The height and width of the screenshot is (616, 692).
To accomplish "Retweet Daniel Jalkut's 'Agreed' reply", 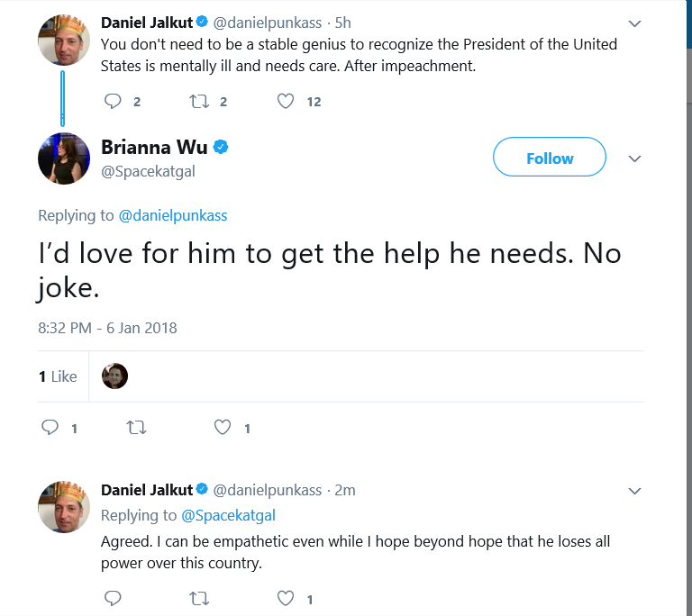I will [199, 598].
